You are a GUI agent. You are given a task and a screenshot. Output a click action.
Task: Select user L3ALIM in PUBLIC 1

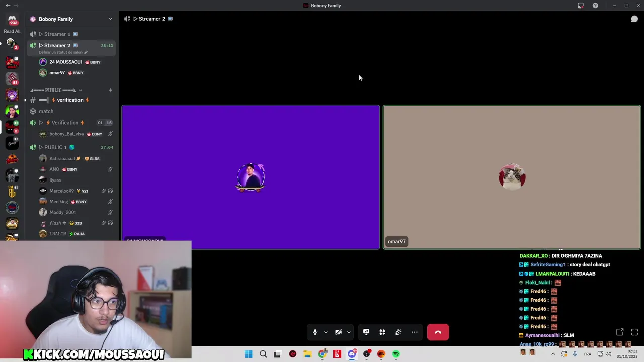(75, 234)
